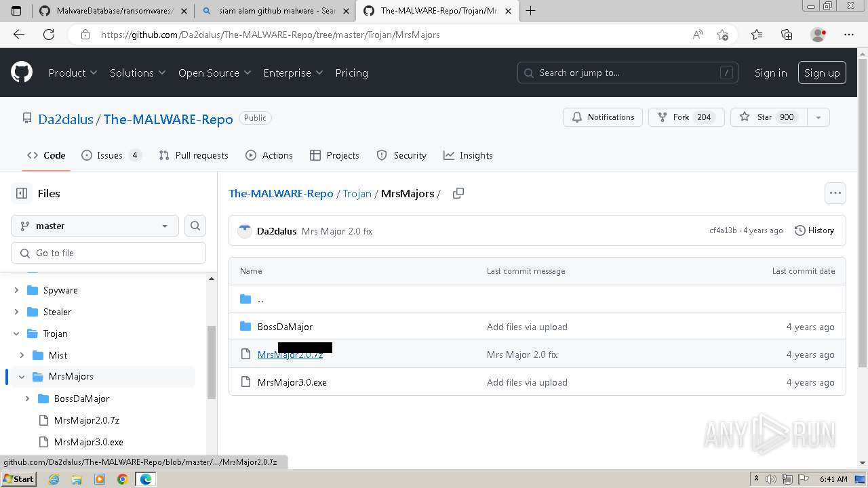868x488 pixels.
Task: Copy the path with copy icon
Action: coord(458,193)
